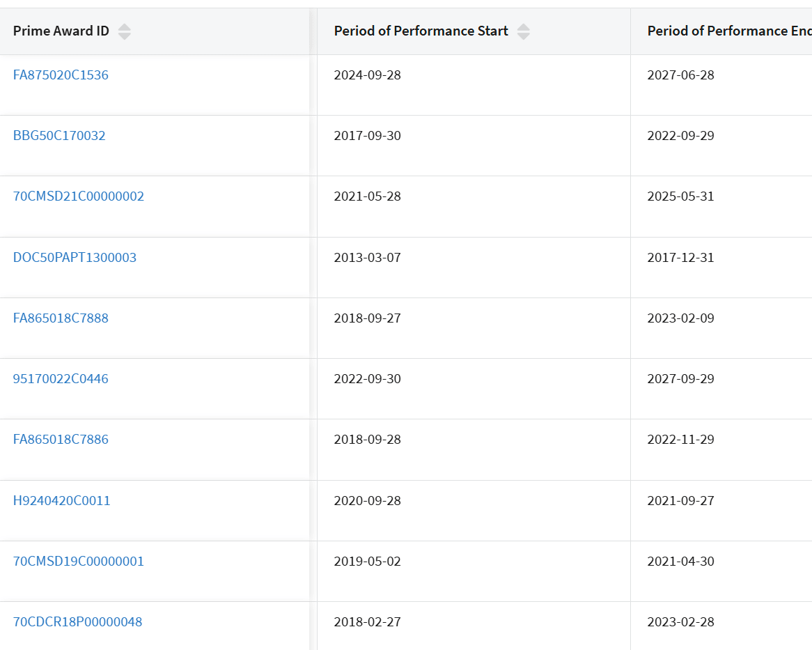This screenshot has width=812, height=650.
Task: Sort by Prime Award ID column
Action: (x=124, y=31)
